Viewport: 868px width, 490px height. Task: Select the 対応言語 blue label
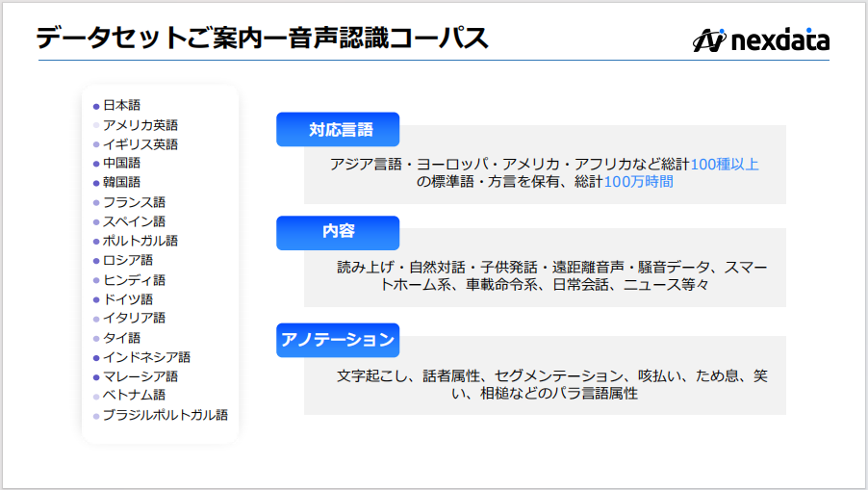(x=338, y=129)
